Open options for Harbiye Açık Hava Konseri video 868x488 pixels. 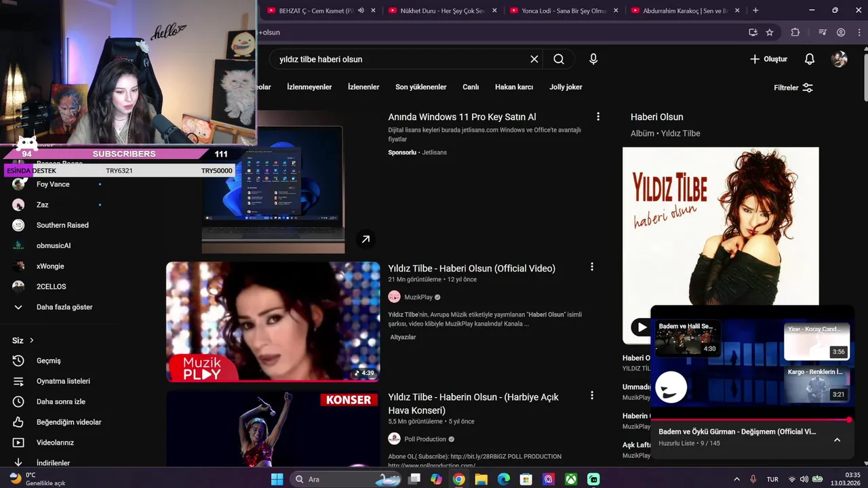point(592,395)
